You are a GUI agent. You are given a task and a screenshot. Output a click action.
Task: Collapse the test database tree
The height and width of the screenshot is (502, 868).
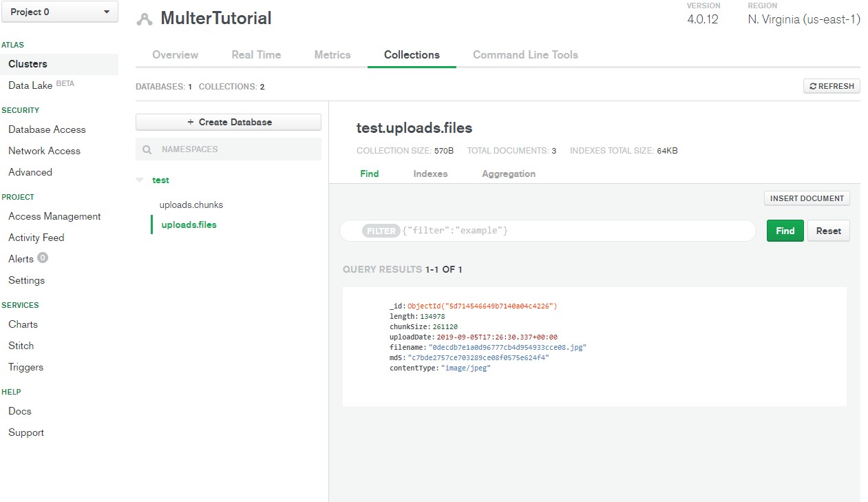tap(141, 180)
